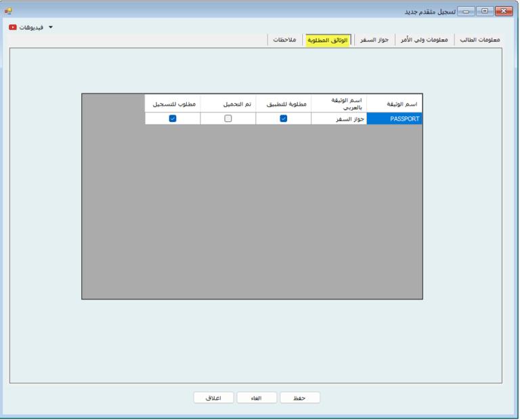Select the PASSPORT cell in the grid

pyautogui.click(x=394, y=119)
